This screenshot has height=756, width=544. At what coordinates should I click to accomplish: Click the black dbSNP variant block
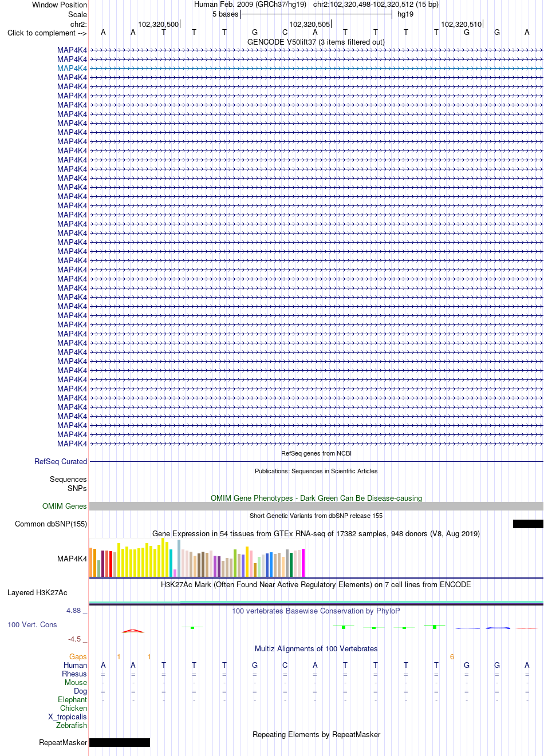click(528, 524)
